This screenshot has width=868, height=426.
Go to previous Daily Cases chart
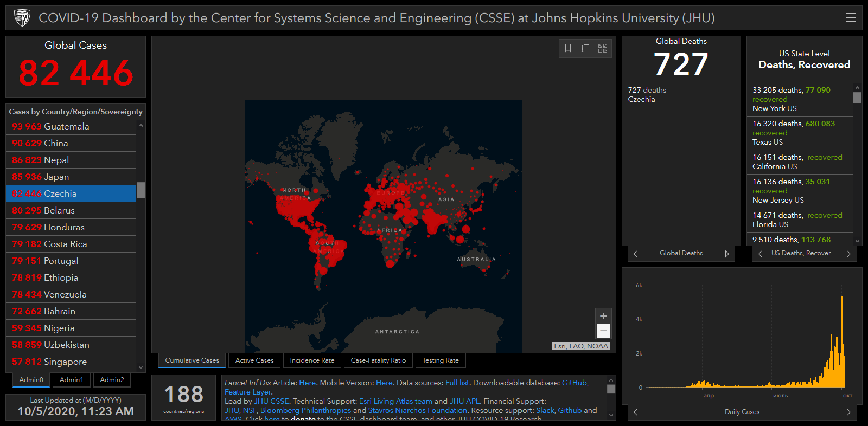pyautogui.click(x=636, y=412)
